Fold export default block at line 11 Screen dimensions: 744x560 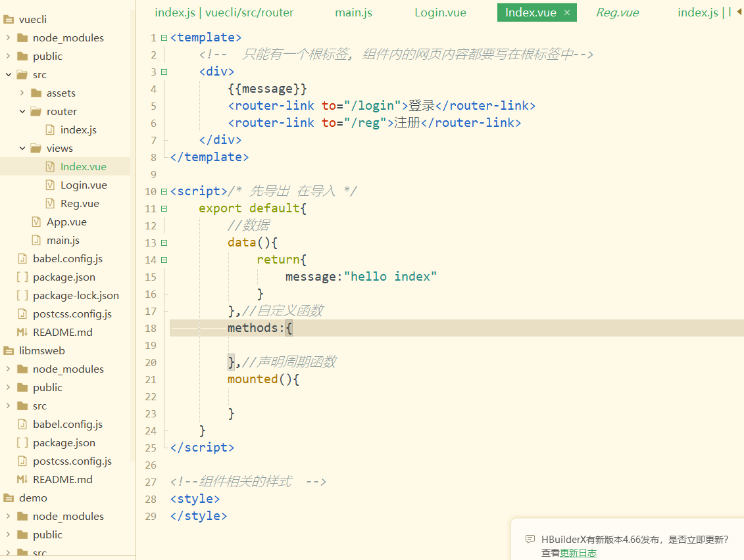click(164, 208)
